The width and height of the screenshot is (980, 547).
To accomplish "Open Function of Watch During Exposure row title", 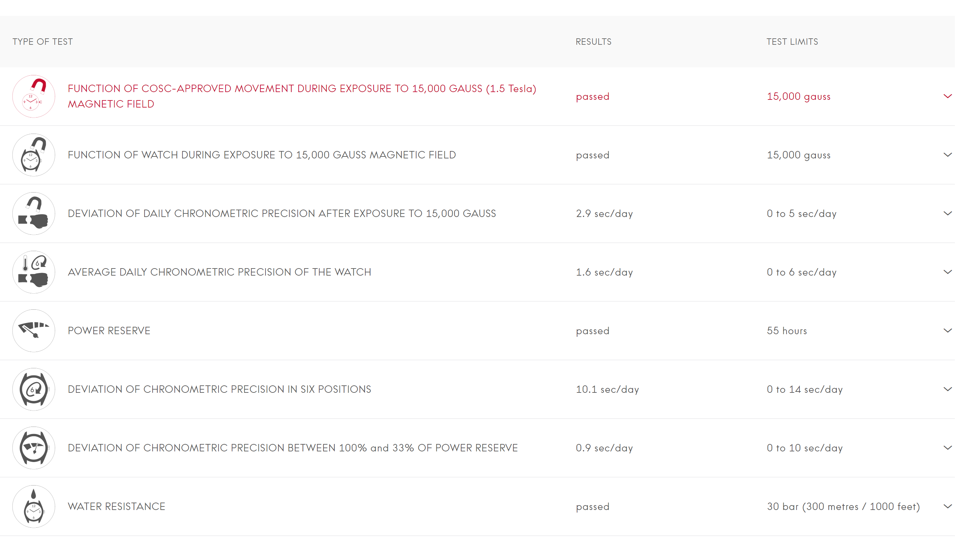I will click(262, 155).
